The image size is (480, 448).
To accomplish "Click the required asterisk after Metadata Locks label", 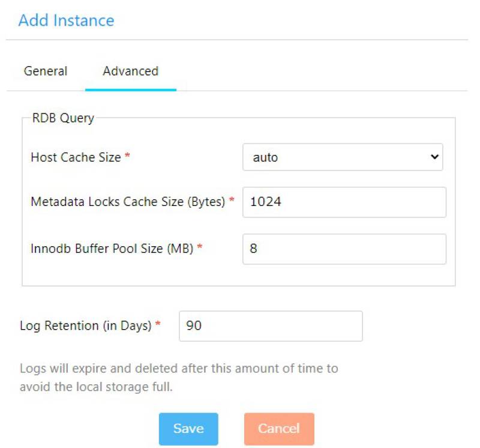I will pos(232,201).
